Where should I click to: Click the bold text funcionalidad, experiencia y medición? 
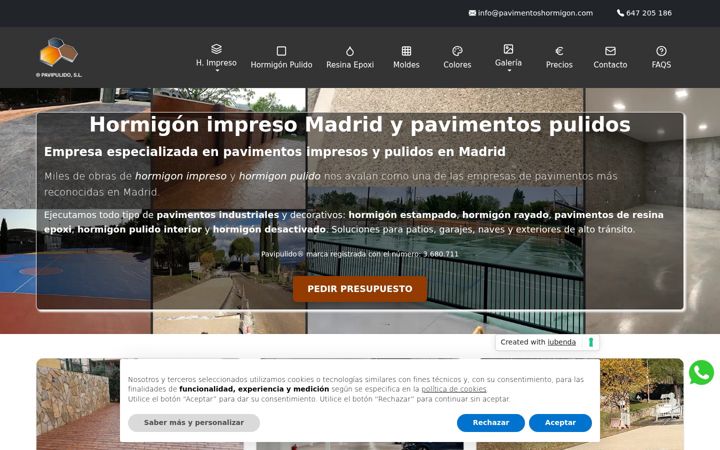(254, 389)
